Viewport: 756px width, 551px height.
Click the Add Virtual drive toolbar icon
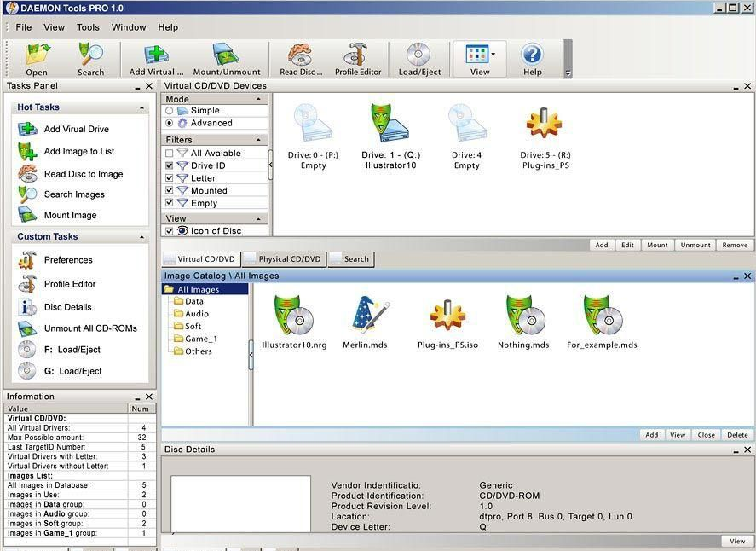pos(156,57)
